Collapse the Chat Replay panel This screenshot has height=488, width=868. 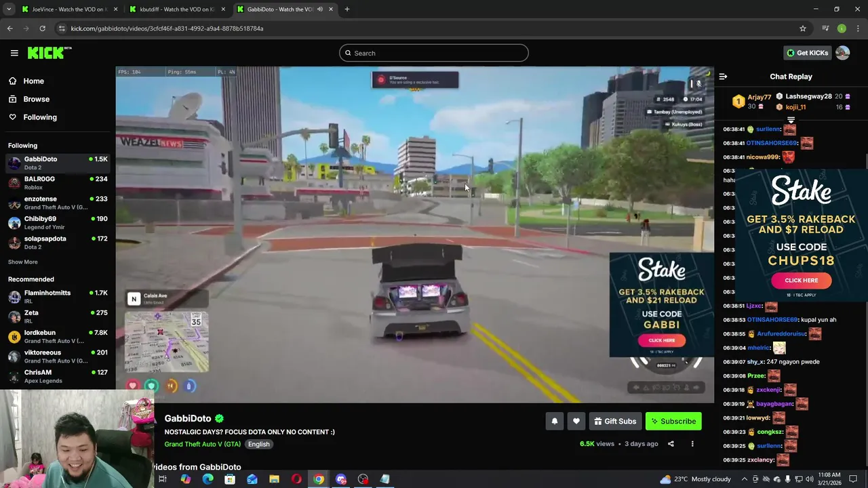tap(723, 77)
